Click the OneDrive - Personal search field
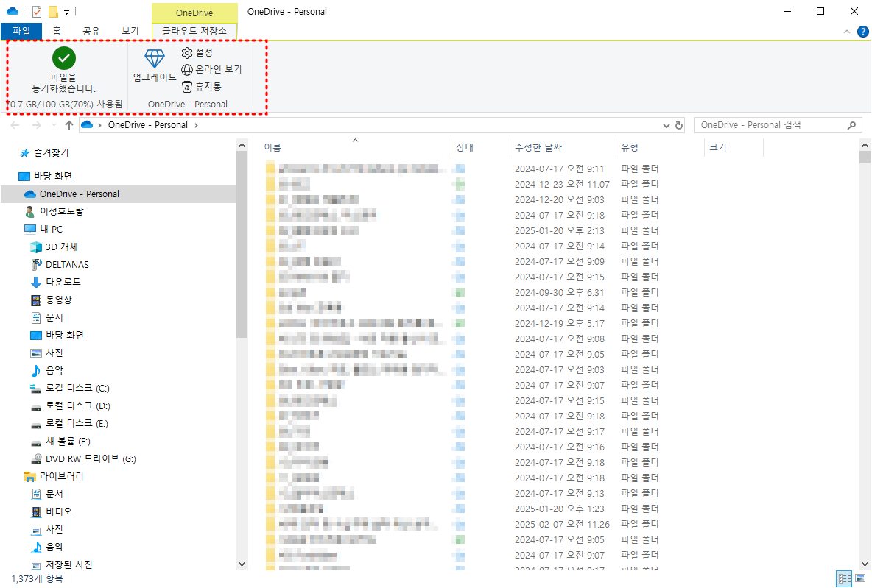This screenshot has height=588, width=872. [778, 125]
